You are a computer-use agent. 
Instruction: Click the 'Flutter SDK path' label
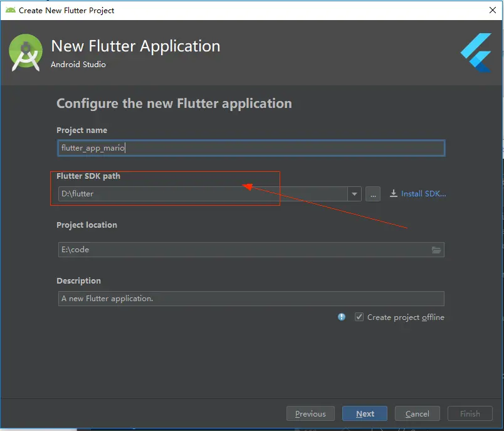88,176
